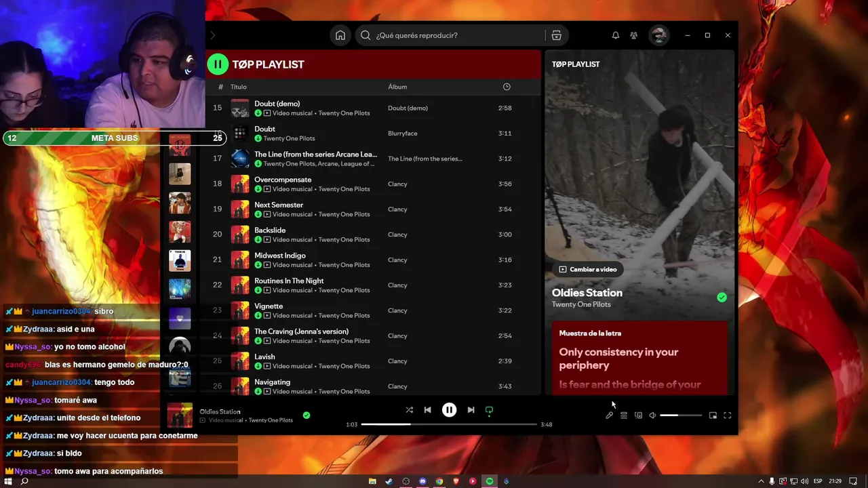This screenshot has width=868, height=488.
Task: Open the Friend Activity people icon
Action: pyautogui.click(x=633, y=35)
